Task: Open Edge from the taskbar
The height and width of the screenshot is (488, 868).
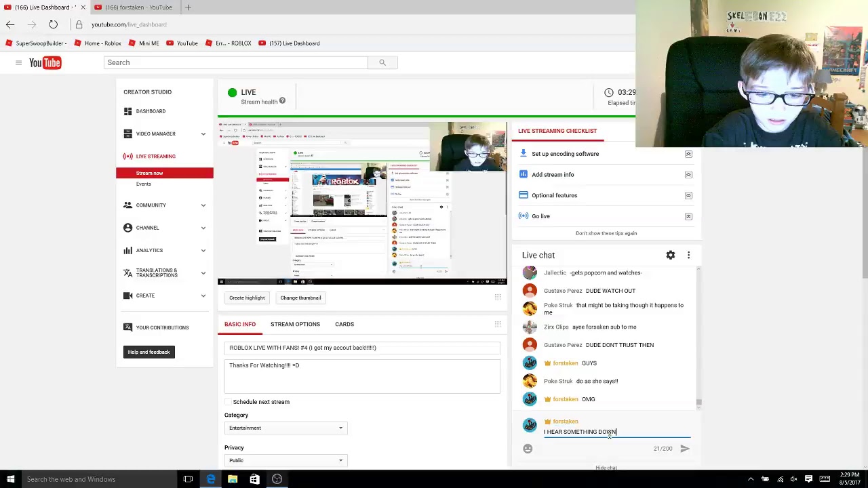Action: pyautogui.click(x=211, y=479)
